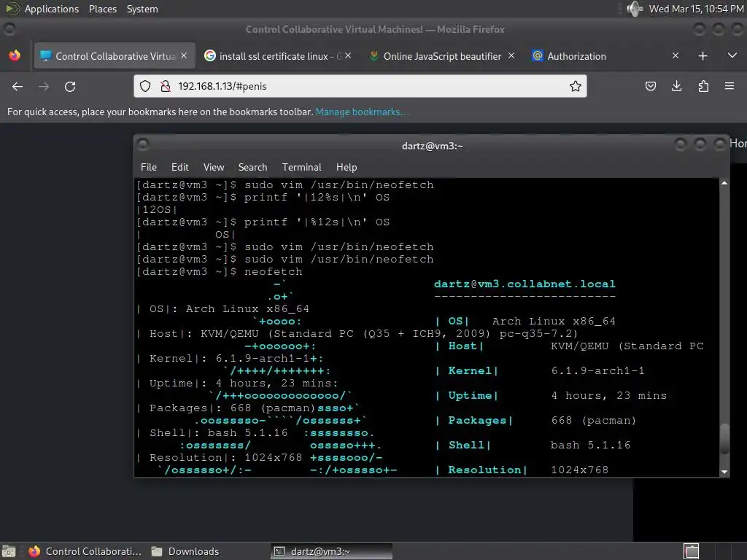The image size is (747, 560).
Task: Click the terminal scrollbar up arrow
Action: tap(724, 183)
